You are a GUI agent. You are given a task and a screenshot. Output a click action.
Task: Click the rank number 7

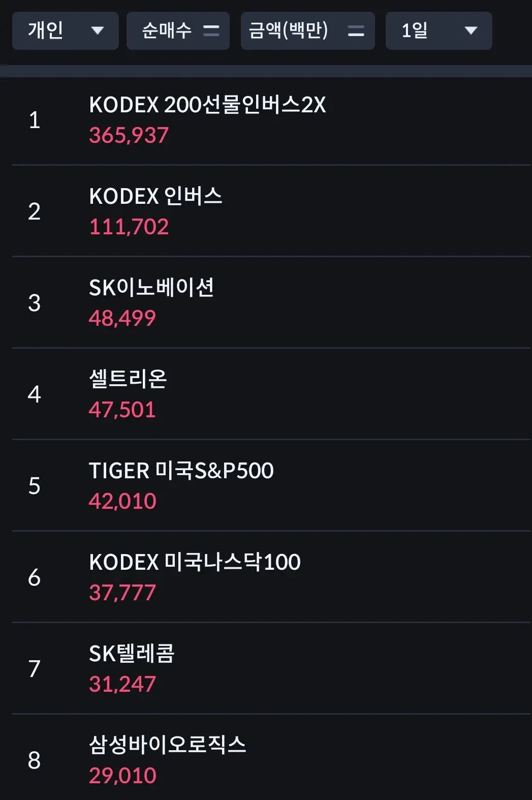click(x=34, y=669)
